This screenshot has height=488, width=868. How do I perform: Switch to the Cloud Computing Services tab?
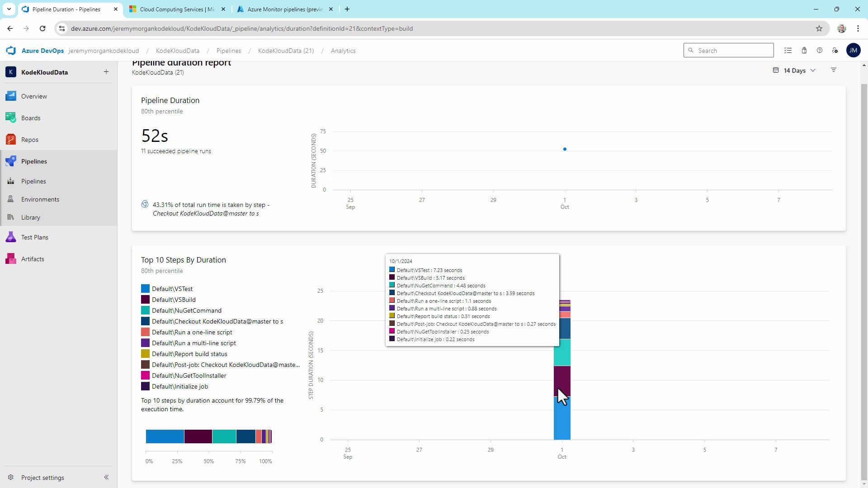click(x=177, y=9)
